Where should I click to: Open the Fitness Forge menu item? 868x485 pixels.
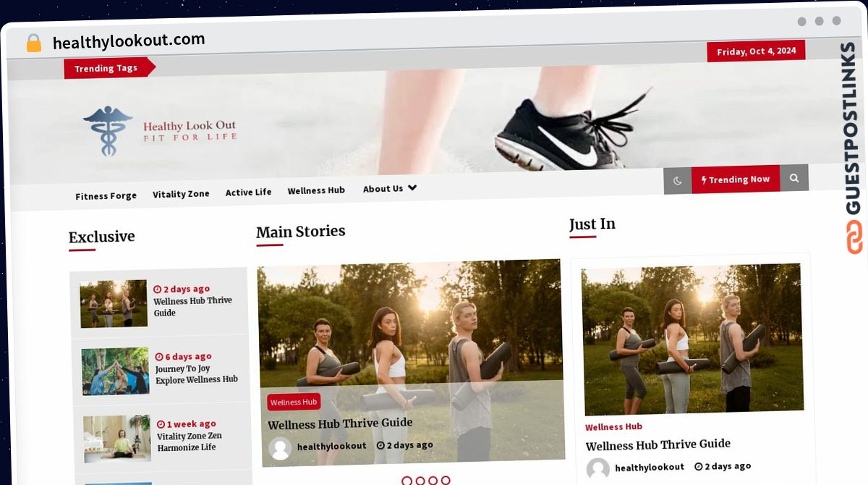coord(106,196)
